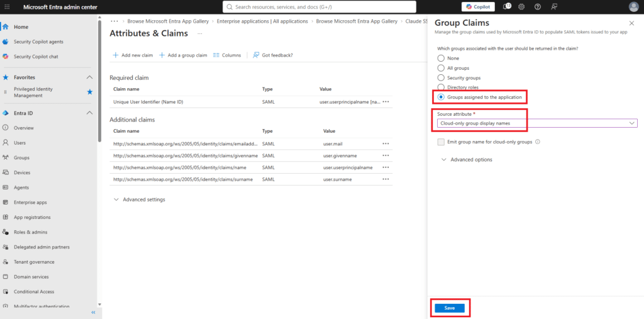Open ellipsis menu for user.mail claim
644x319 pixels.
click(386, 144)
